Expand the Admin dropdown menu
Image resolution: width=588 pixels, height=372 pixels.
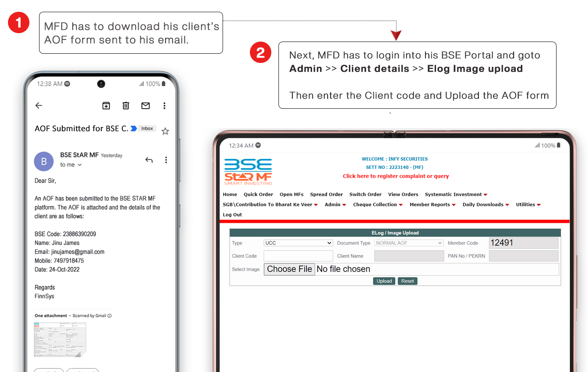coord(335,204)
